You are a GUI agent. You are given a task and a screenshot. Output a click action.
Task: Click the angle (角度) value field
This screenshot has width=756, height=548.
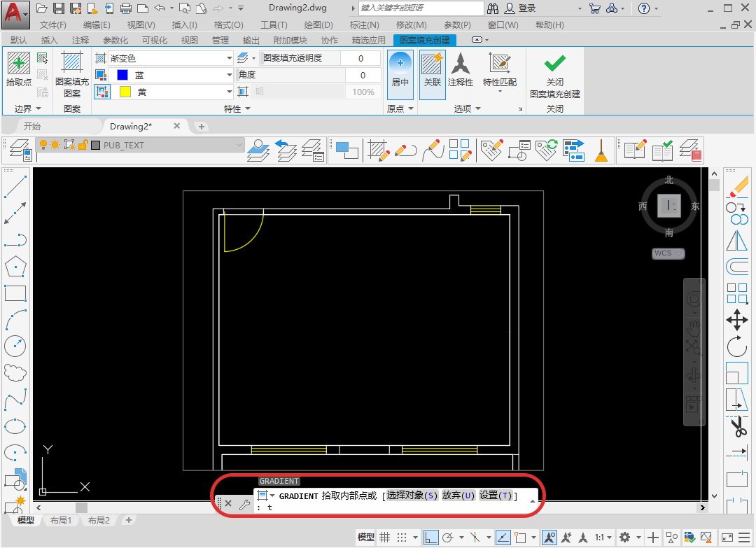[x=363, y=75]
